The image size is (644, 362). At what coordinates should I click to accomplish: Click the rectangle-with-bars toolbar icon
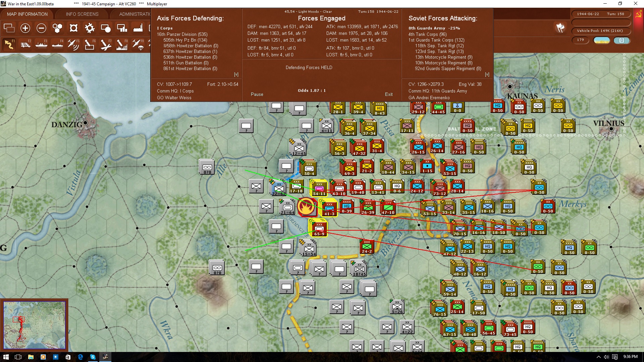[x=122, y=28]
